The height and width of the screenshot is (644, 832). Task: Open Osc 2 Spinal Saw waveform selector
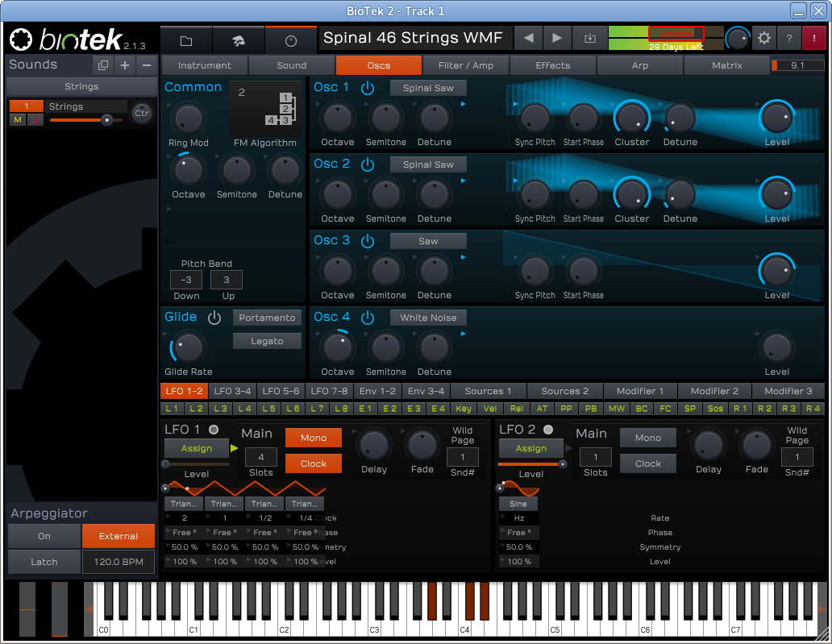coord(428,164)
